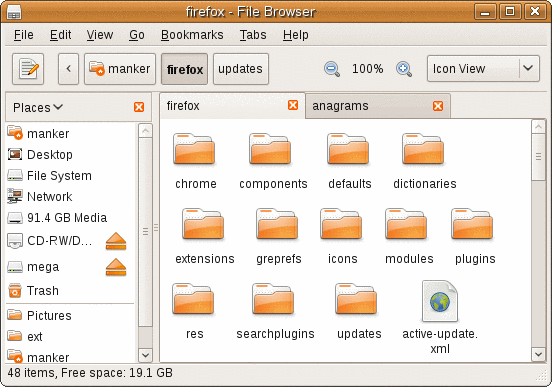552x387 pixels.
Task: Open the defaults folder
Action: click(348, 149)
